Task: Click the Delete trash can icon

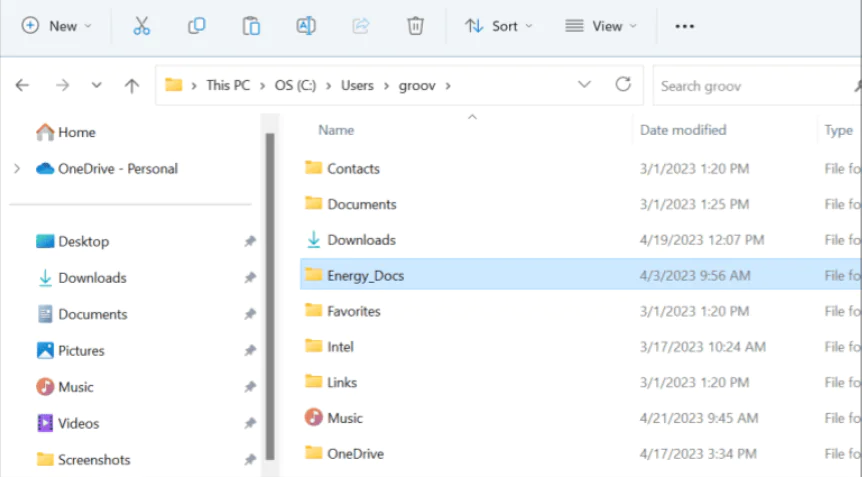Action: [415, 26]
